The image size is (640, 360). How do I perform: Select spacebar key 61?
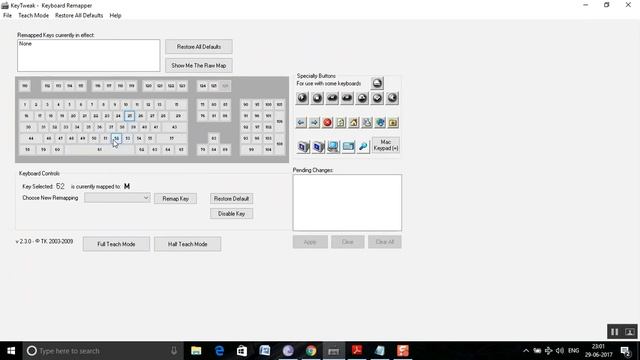coord(100,150)
